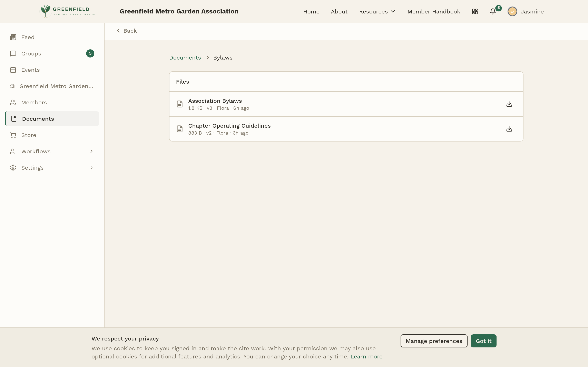Open the Feed section from sidebar
The image size is (588, 367).
[x=28, y=37]
